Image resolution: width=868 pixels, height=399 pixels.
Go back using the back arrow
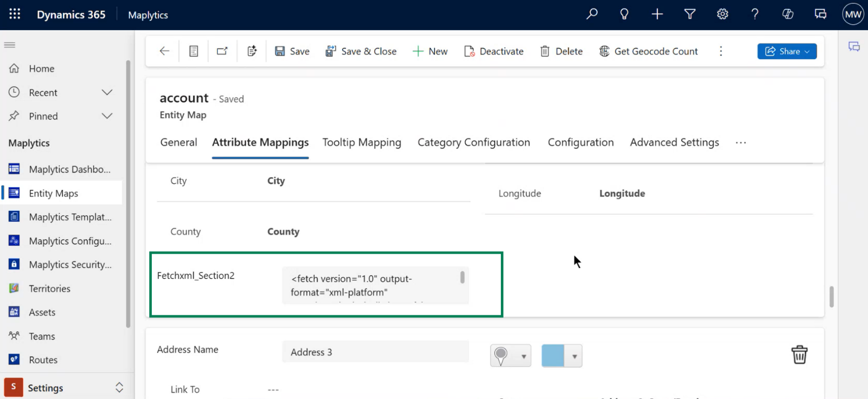point(164,51)
